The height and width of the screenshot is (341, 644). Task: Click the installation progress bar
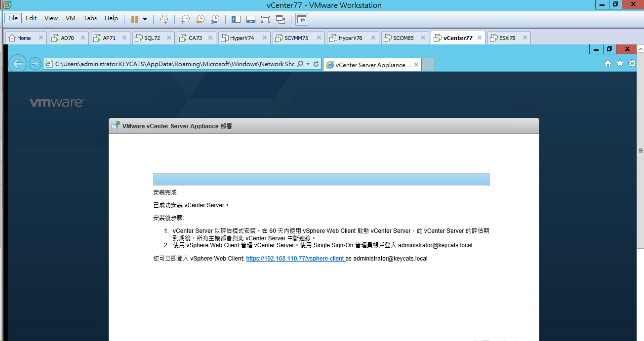click(322, 179)
